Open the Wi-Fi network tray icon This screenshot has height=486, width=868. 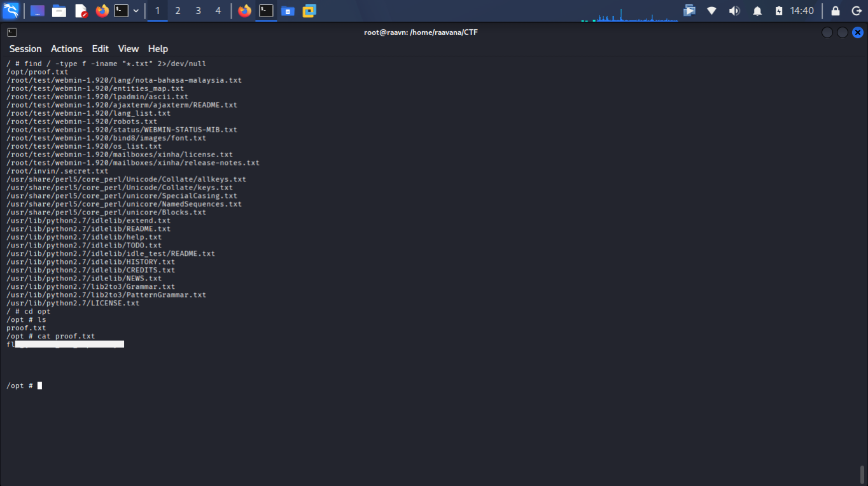click(x=711, y=11)
